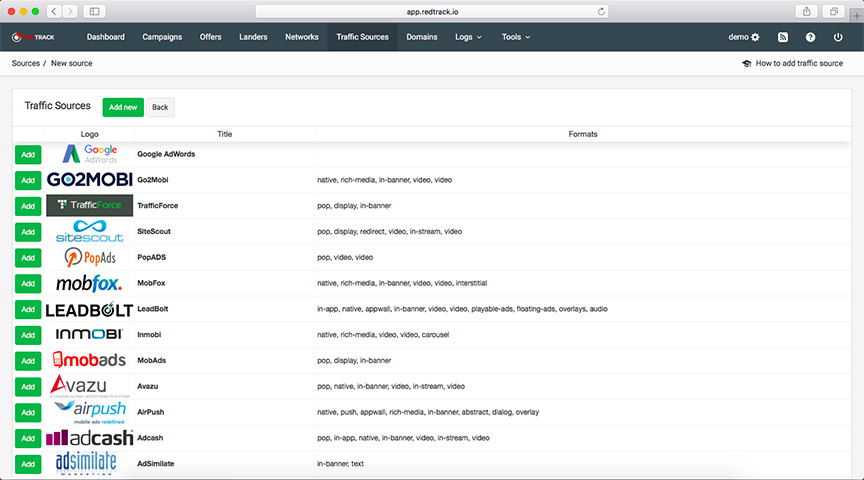Click the AirPush logo

coord(90,412)
